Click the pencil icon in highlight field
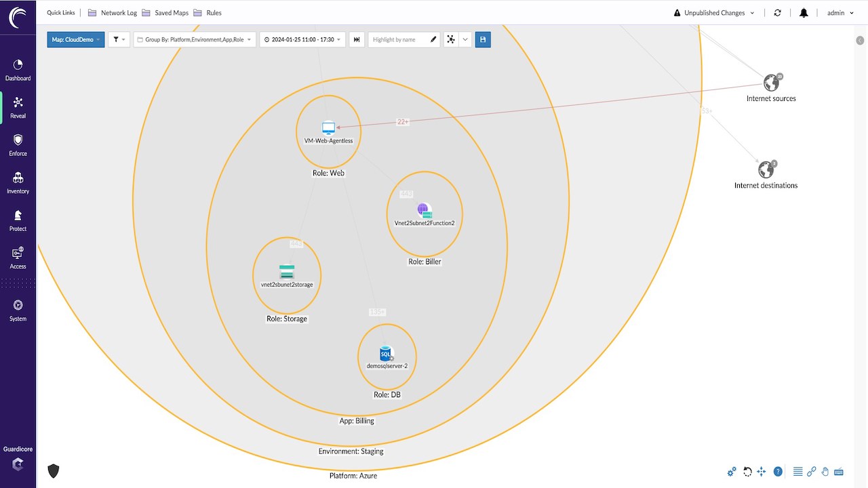Viewport: 868px width, 488px height. (x=433, y=40)
